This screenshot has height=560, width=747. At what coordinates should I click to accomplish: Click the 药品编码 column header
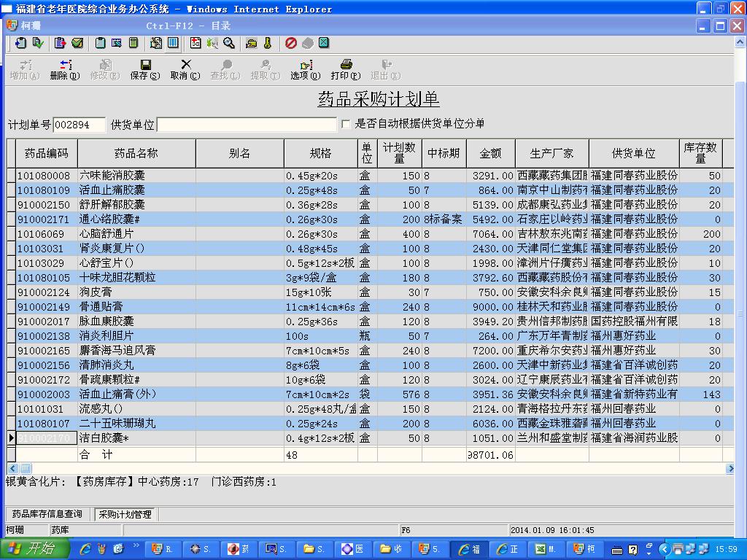[x=47, y=153]
